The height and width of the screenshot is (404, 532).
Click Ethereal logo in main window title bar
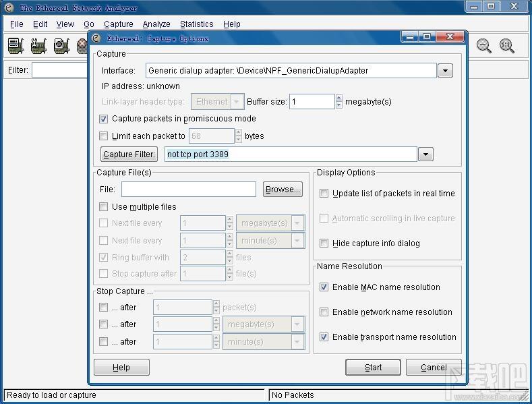tap(9, 7)
